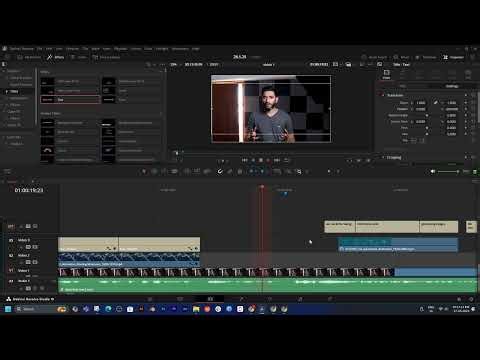Open the Video tab in Inspector
The height and width of the screenshot is (360, 480).
[x=386, y=74]
